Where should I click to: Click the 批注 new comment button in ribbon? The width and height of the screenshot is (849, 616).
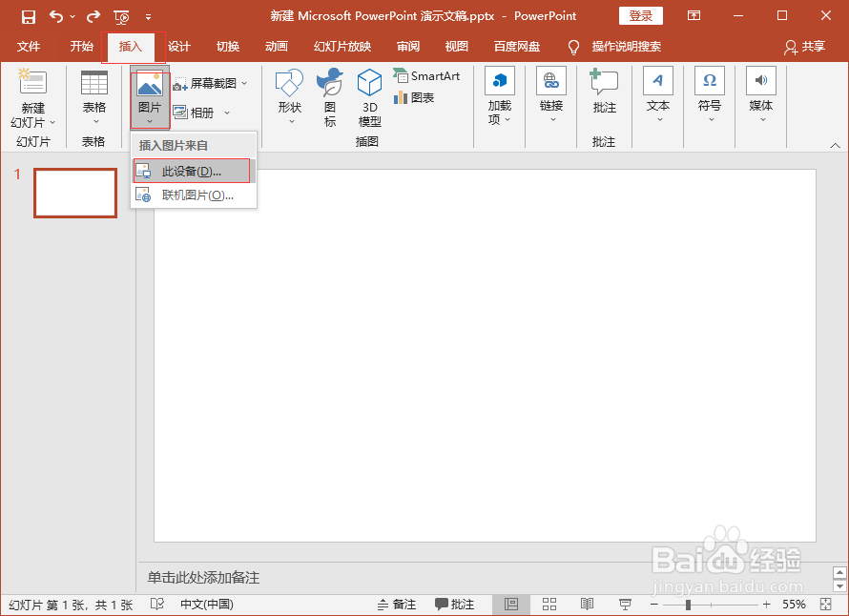click(x=604, y=92)
